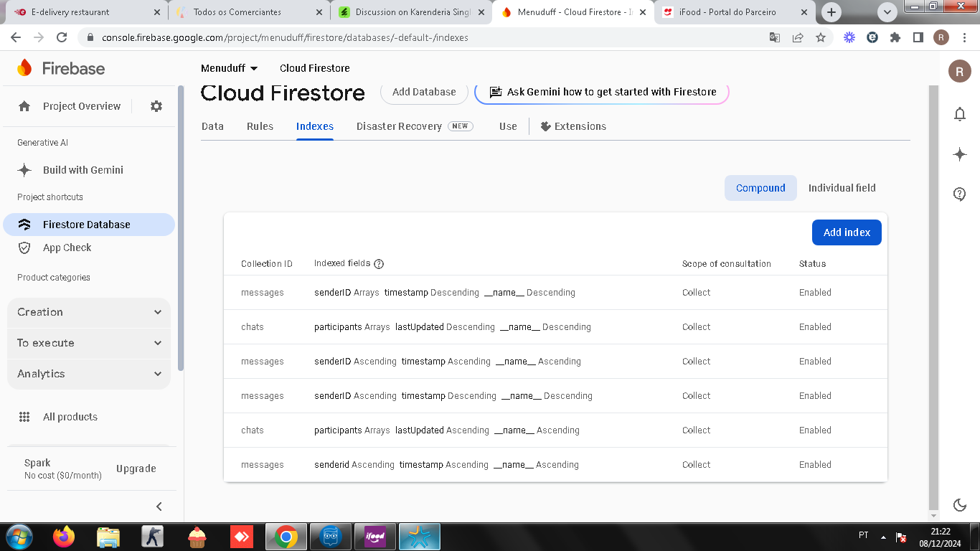Click the Firestore Database sidebar icon
Image resolution: width=980 pixels, height=551 pixels.
click(x=24, y=225)
